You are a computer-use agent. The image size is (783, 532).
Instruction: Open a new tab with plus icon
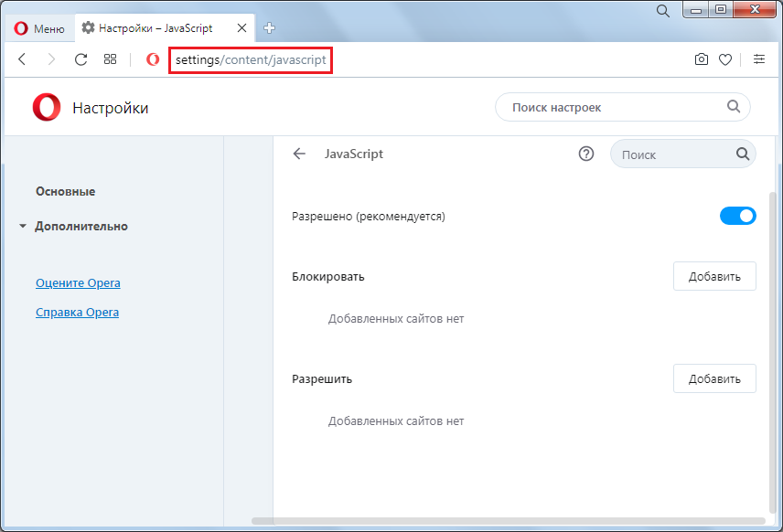269,28
